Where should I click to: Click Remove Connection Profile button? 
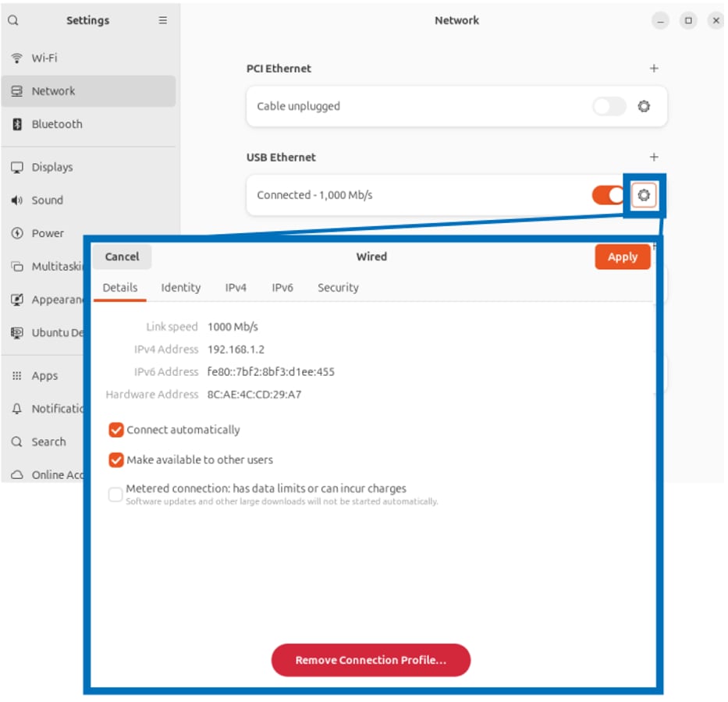pos(371,661)
